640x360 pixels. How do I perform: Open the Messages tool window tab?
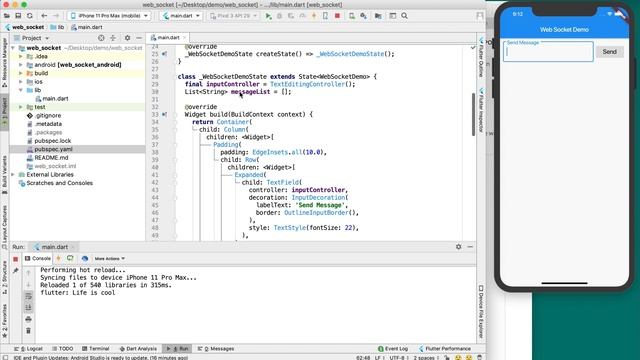point(216,349)
